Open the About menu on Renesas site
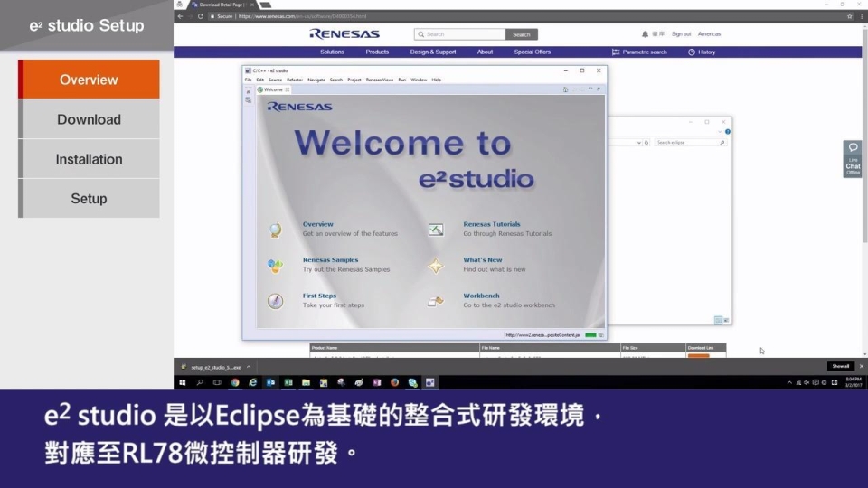868x488 pixels. [x=485, y=52]
